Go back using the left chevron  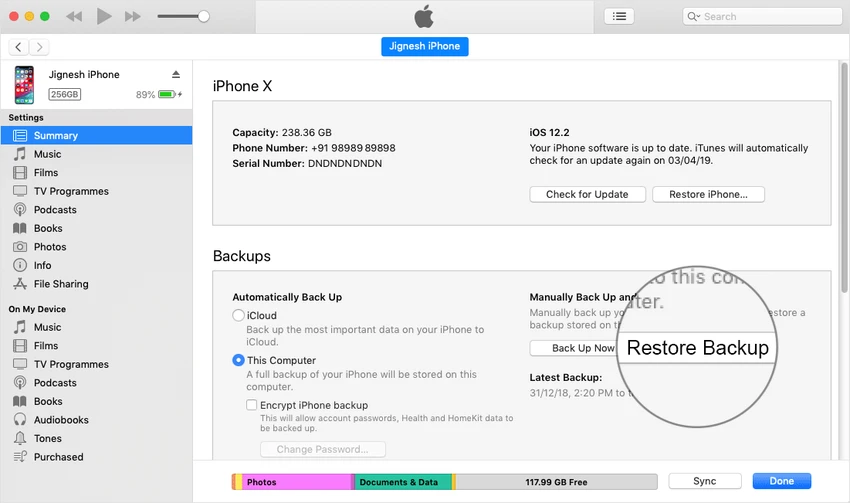[18, 47]
